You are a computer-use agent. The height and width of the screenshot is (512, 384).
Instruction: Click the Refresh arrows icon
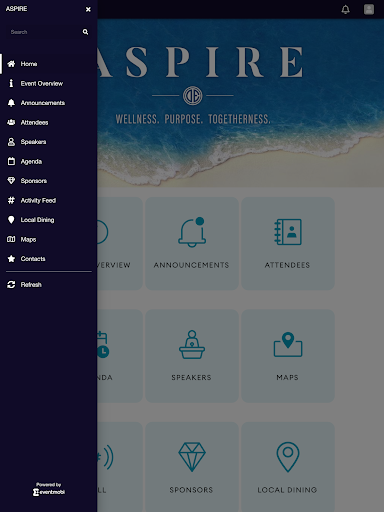coord(11,285)
